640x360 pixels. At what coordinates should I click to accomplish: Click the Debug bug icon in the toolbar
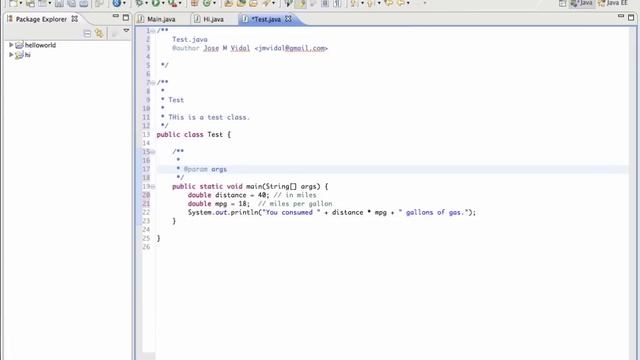(x=139, y=3)
